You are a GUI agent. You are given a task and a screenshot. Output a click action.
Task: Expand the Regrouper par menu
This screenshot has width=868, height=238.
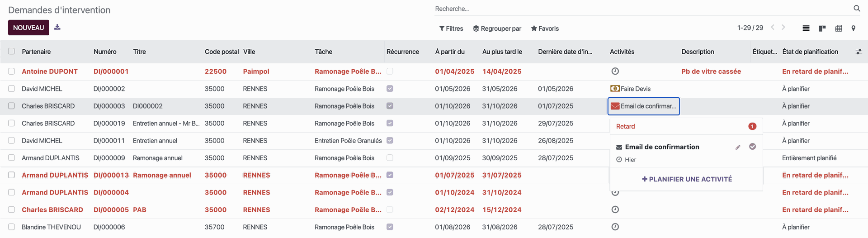pos(497,29)
